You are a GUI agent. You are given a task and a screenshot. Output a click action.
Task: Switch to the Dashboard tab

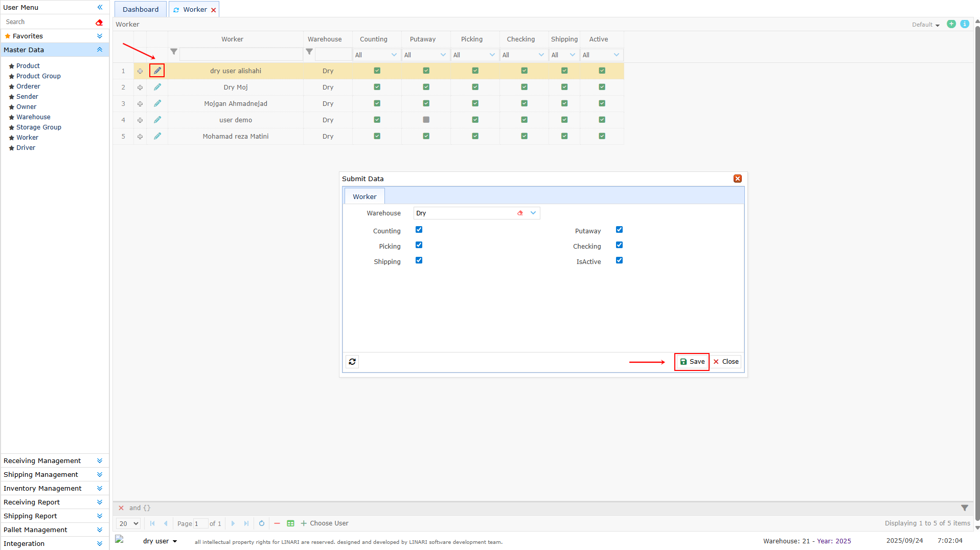(x=141, y=9)
